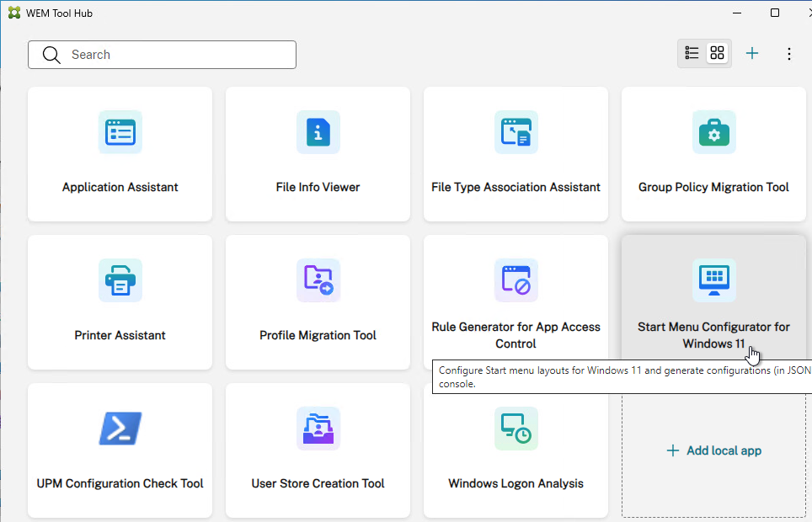Image resolution: width=812 pixels, height=522 pixels.
Task: Click the search magnifier icon
Action: [x=51, y=55]
